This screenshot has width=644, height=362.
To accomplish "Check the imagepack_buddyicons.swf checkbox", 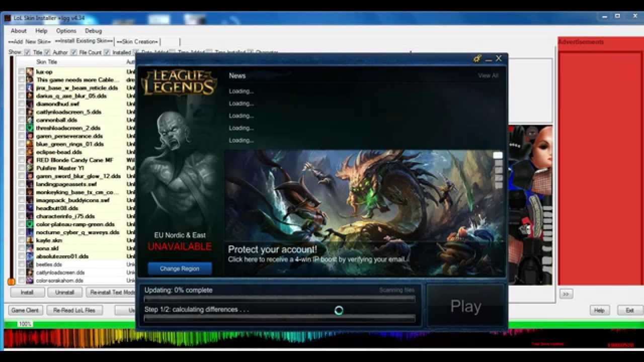I will pyautogui.click(x=21, y=201).
